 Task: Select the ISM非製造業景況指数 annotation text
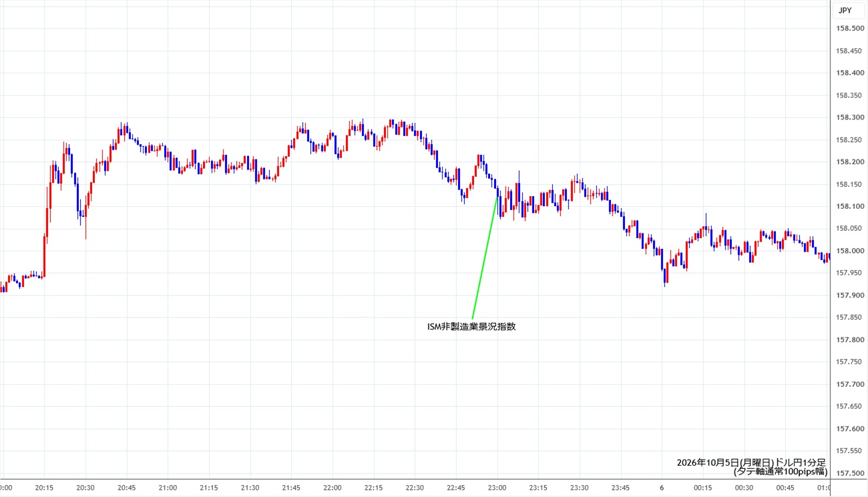click(x=471, y=326)
